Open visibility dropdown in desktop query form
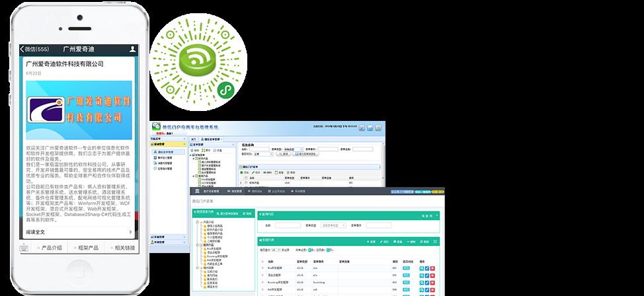Viewport: 644px width, 296px height. (x=263, y=155)
